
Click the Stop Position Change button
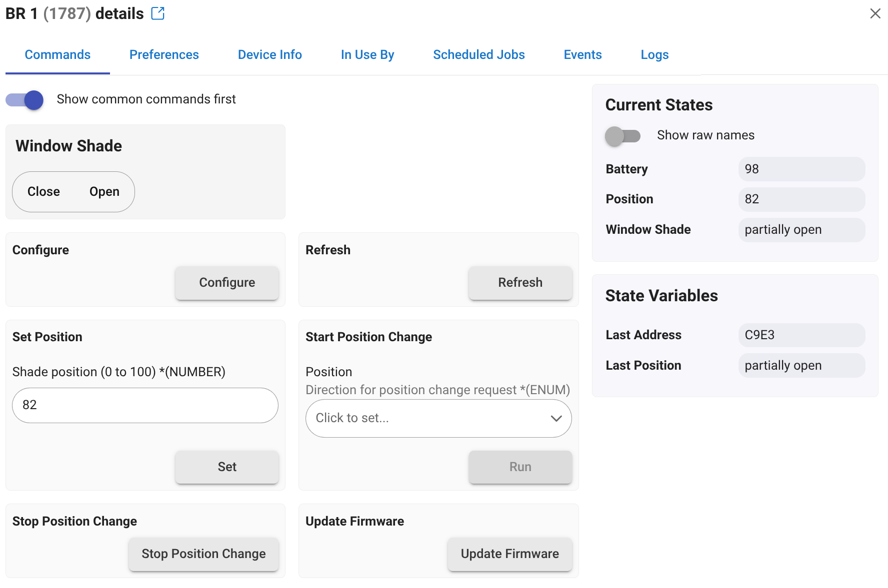203,554
